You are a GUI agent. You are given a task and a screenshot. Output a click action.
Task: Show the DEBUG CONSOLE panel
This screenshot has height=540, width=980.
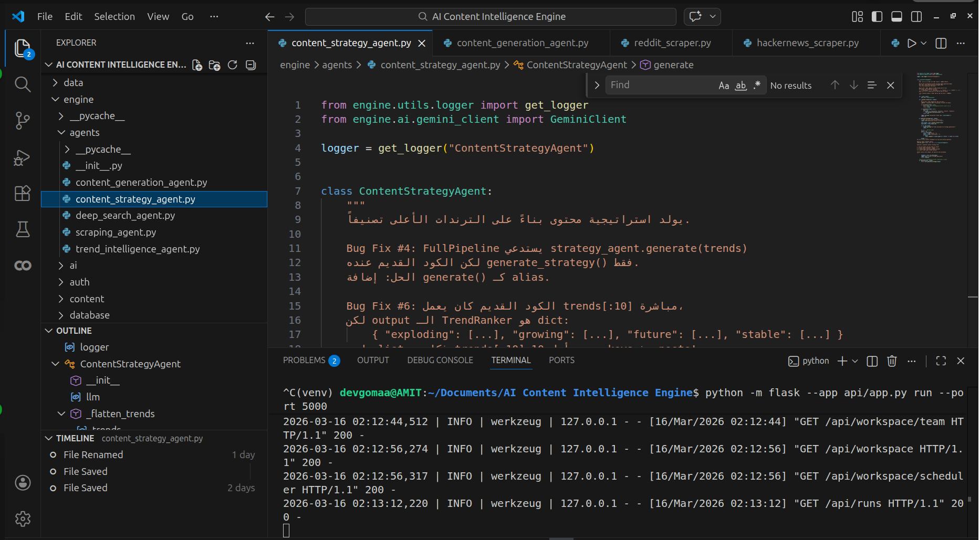(x=440, y=360)
